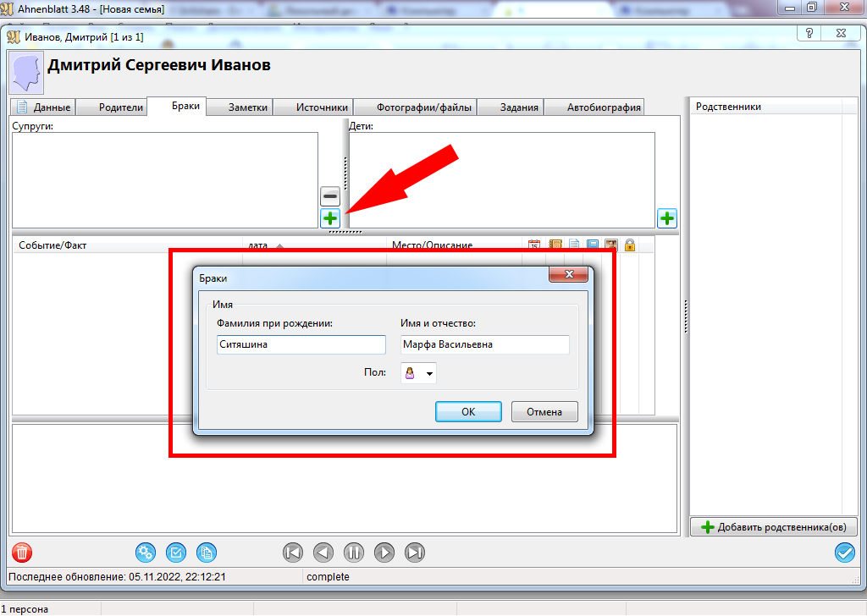Click the blue gears settings icon
The image size is (867, 616).
146,553
